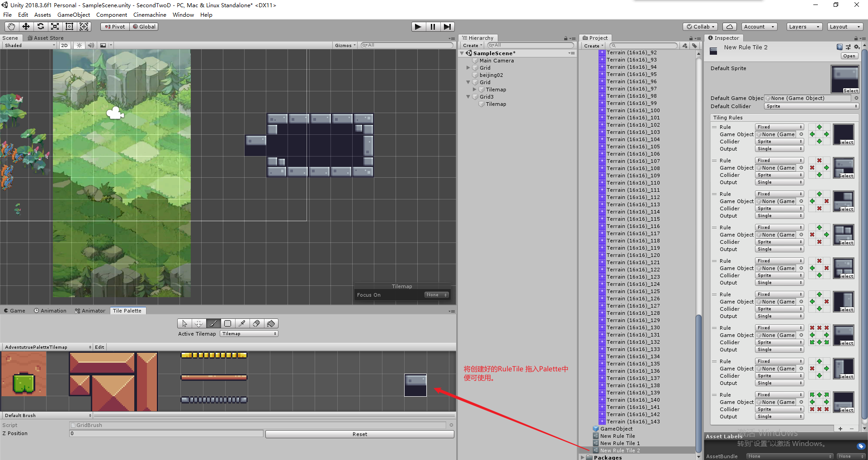Select the Hand tool in the toolbar
Image resolution: width=868 pixels, height=460 pixels.
(x=11, y=27)
